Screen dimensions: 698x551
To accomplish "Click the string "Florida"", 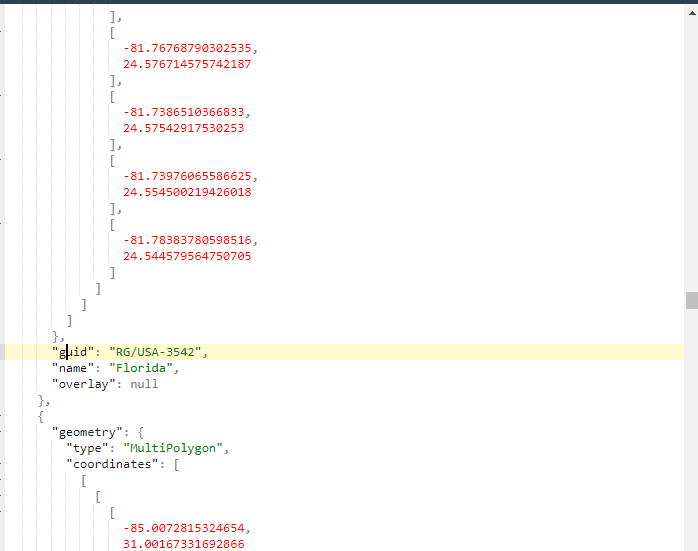I will [x=141, y=368].
